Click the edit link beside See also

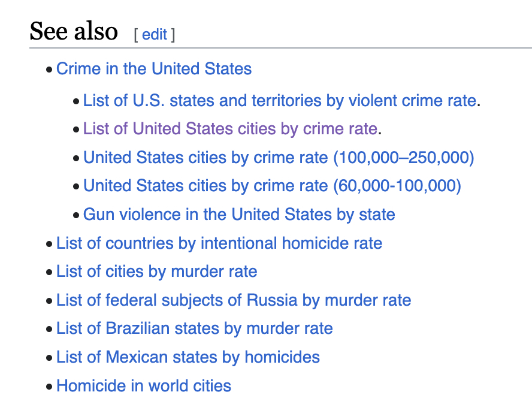coord(155,34)
